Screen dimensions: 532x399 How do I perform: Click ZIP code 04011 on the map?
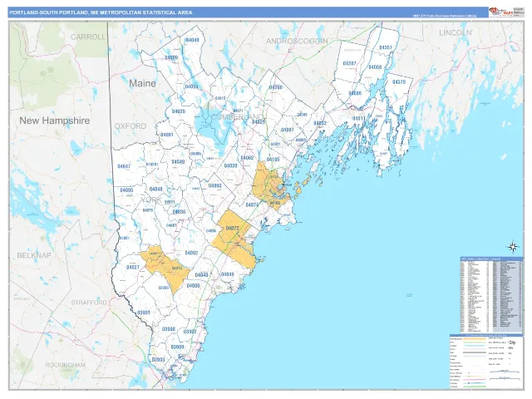click(358, 118)
